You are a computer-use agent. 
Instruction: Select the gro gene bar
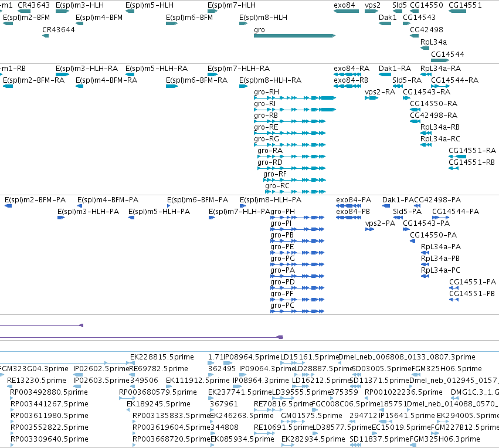tap(294, 36)
